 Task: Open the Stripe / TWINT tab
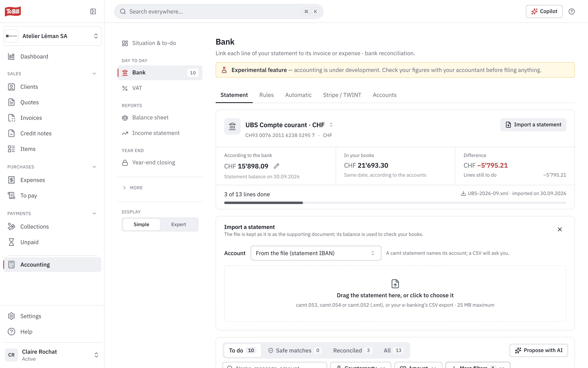point(342,95)
